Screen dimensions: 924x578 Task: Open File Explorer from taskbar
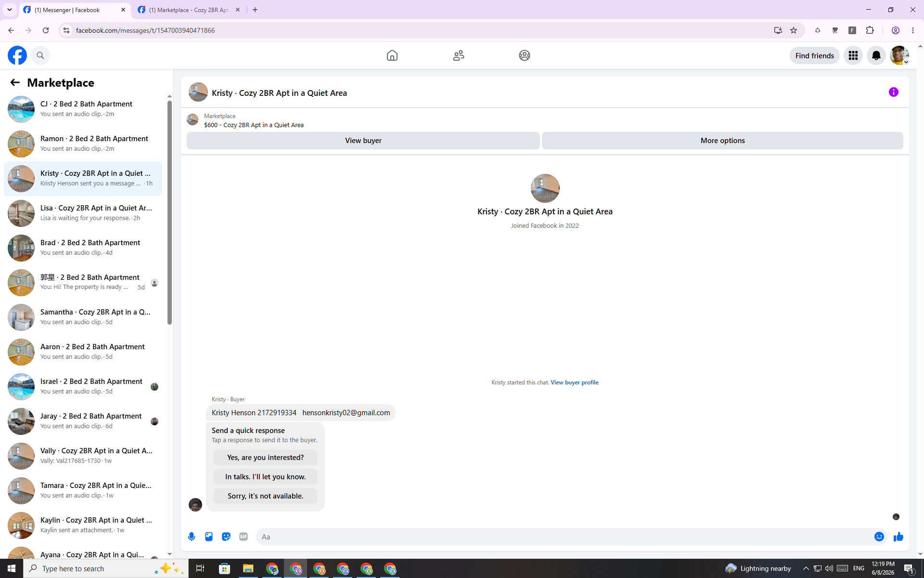[x=248, y=568]
